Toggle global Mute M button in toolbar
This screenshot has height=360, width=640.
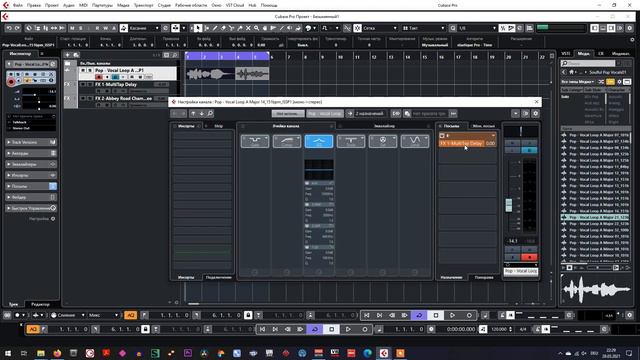[x=72, y=28]
